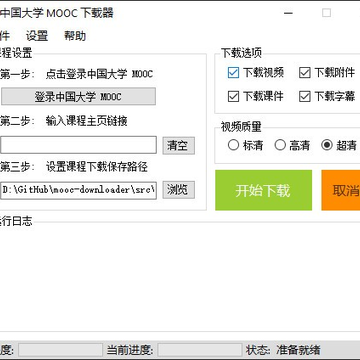
Task: Click the 当前进度 progress bar
Action: [x=200, y=350]
